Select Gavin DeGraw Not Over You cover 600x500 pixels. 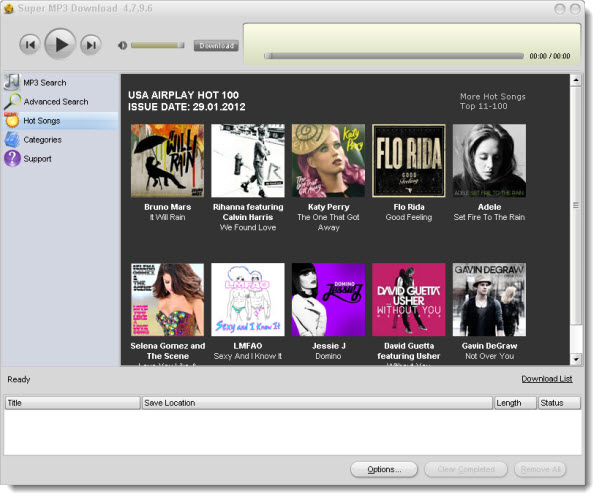click(x=489, y=300)
